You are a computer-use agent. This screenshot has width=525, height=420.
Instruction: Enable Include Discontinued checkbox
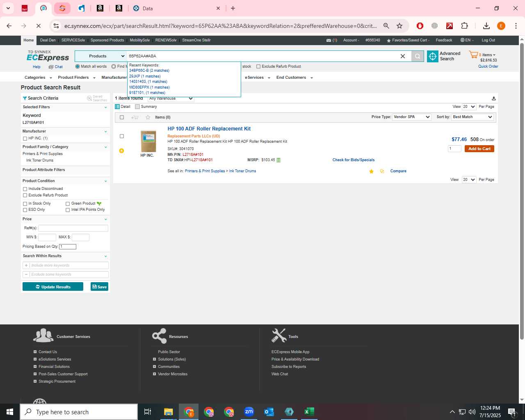[25, 189]
